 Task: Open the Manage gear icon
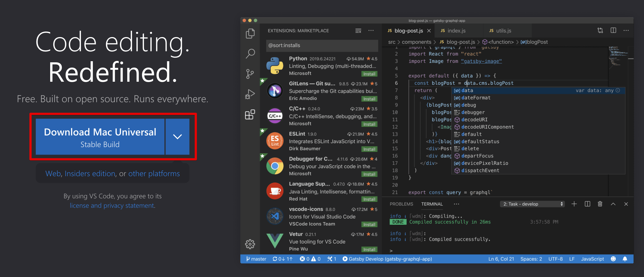250,244
